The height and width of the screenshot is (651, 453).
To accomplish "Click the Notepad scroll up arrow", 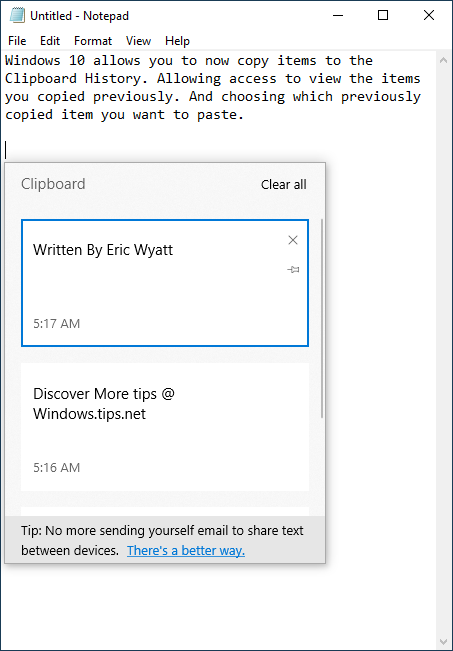I will click(443, 60).
